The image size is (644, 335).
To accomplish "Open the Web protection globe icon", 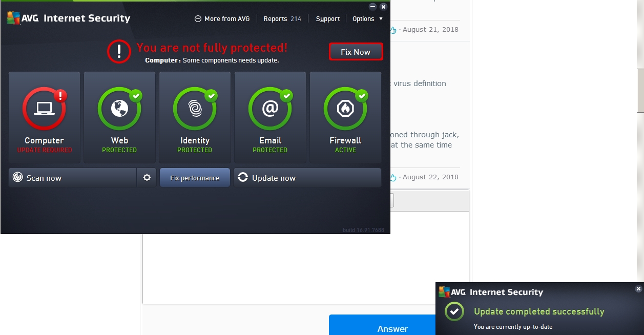I will point(119,108).
